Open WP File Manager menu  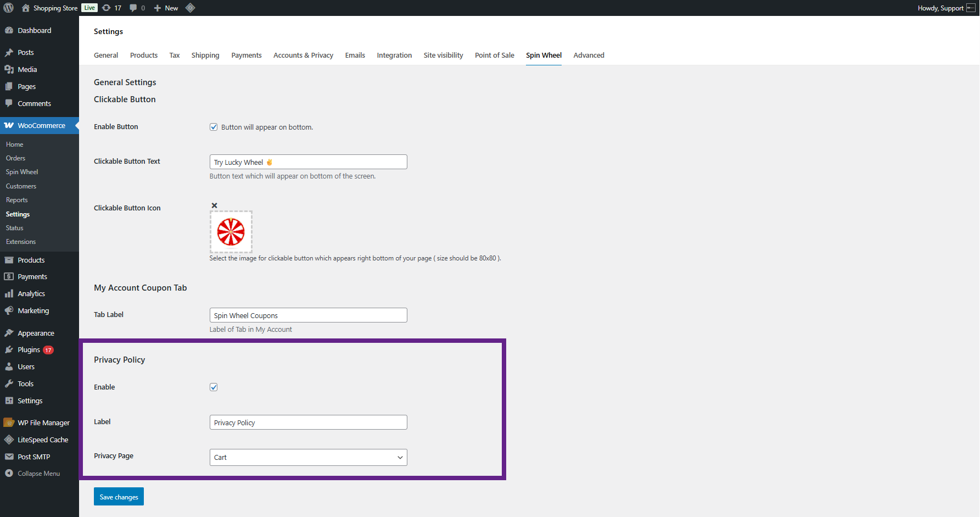pyautogui.click(x=43, y=423)
